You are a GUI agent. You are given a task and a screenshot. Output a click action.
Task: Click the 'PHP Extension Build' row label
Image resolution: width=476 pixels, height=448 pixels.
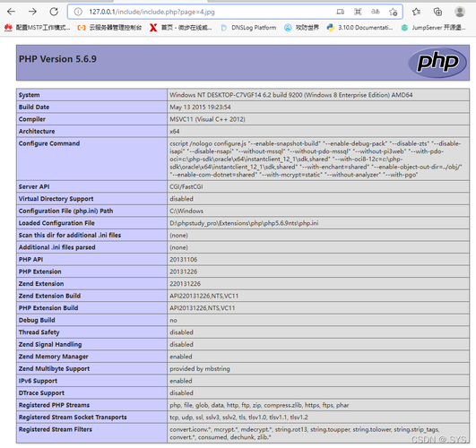[48, 308]
